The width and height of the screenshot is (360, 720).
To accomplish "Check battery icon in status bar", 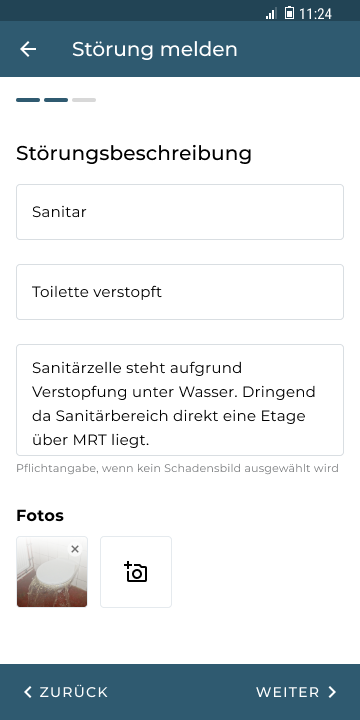I will tap(289, 13).
